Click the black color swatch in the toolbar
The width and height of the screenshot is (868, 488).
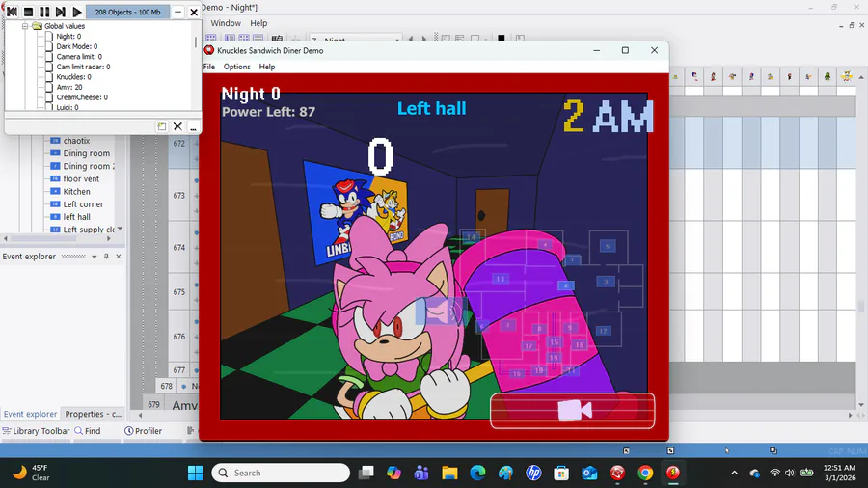click(x=501, y=39)
